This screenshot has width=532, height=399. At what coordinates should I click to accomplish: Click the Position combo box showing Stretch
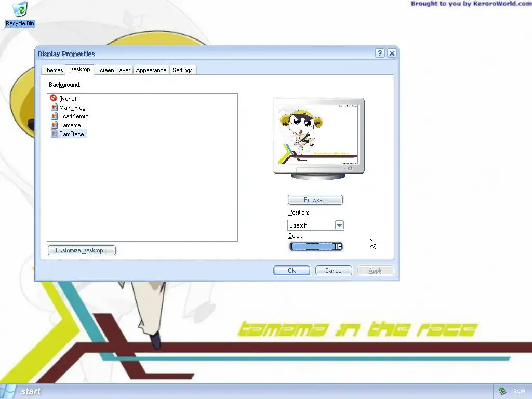(x=315, y=225)
